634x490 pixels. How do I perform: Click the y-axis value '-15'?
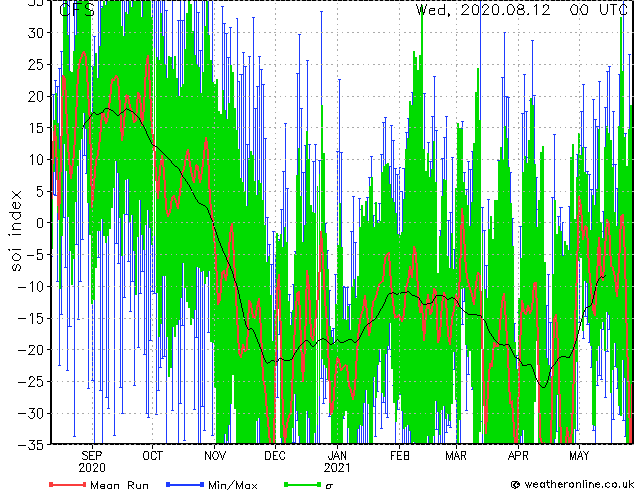pyautogui.click(x=32, y=319)
